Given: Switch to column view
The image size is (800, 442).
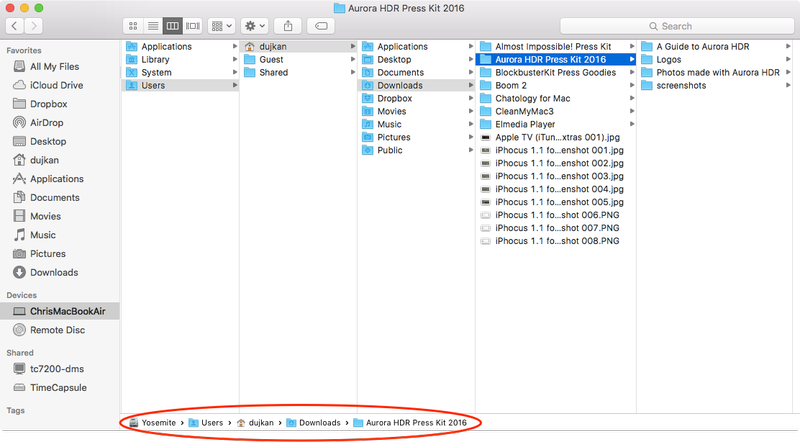Looking at the screenshot, I should click(x=172, y=26).
